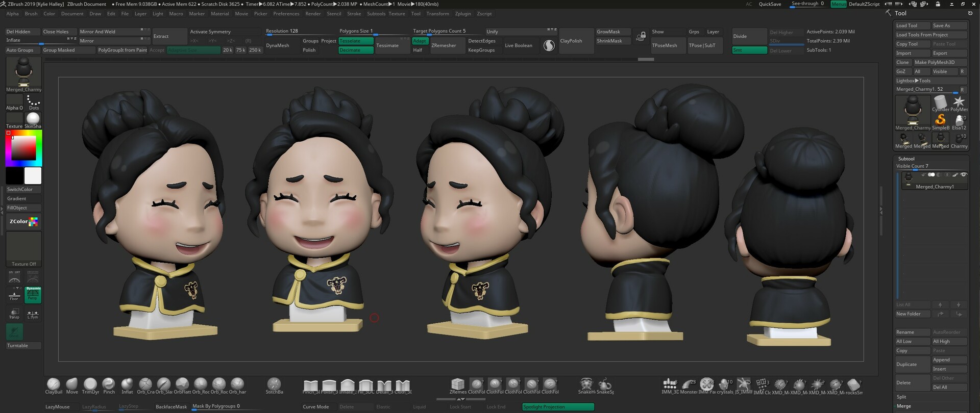
Task: Select the Cylinder primitive tool
Action: [x=940, y=103]
